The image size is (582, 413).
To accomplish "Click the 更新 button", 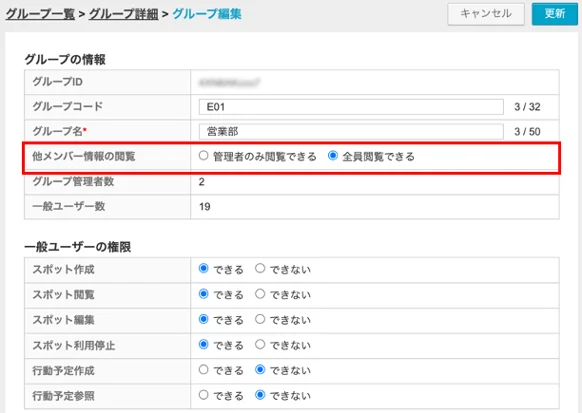I will click(x=555, y=14).
